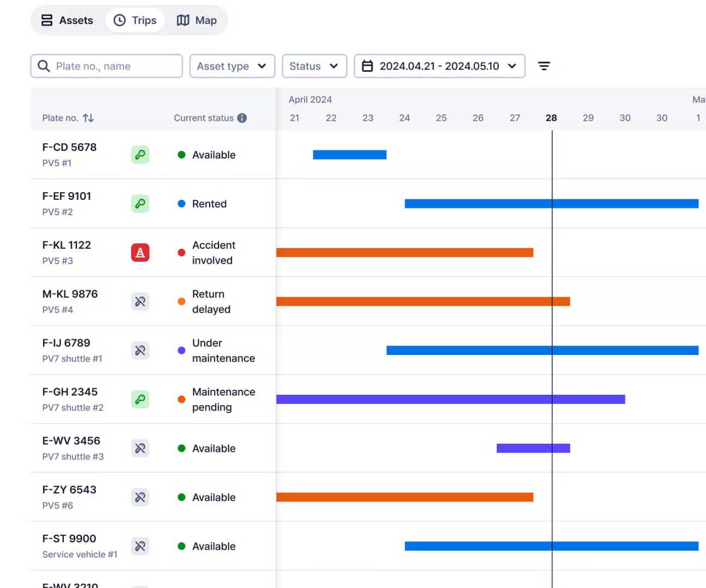Select the Trips tab
The height and width of the screenshot is (588, 706).
[135, 20]
